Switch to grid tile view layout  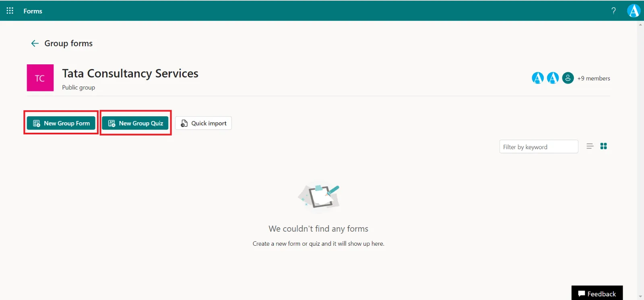(603, 146)
